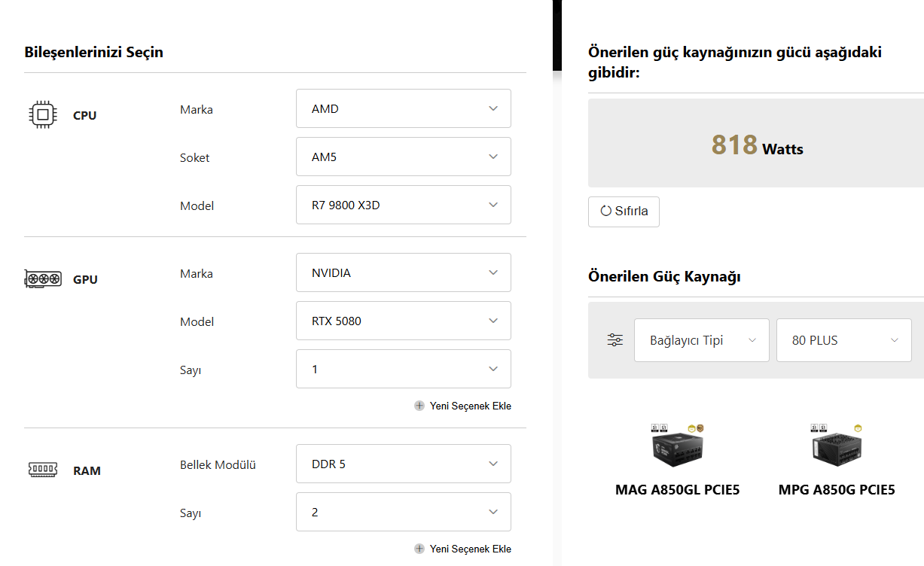The image size is (924, 566).
Task: Open the MPG A850G PCIE5 product image
Action: click(x=837, y=446)
